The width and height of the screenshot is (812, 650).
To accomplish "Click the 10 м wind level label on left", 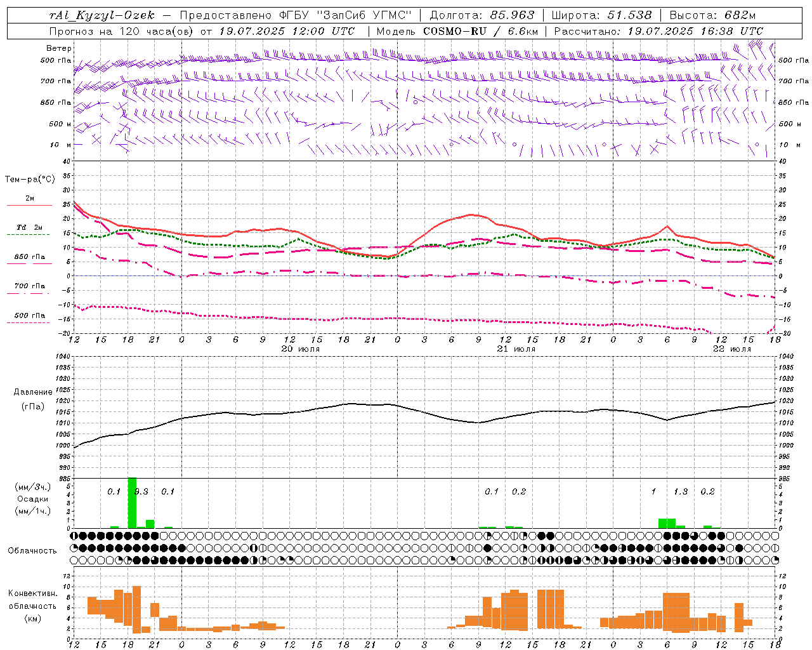I will 60,145.
